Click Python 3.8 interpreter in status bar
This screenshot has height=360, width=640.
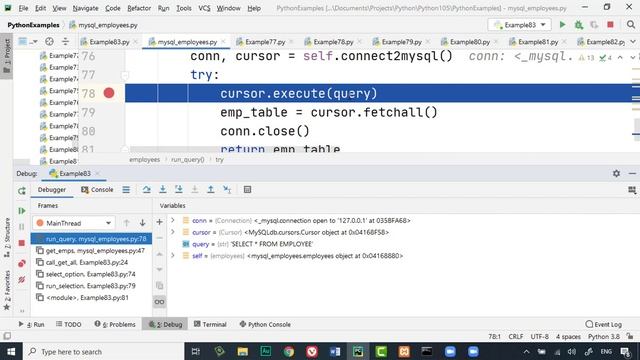tap(604, 336)
